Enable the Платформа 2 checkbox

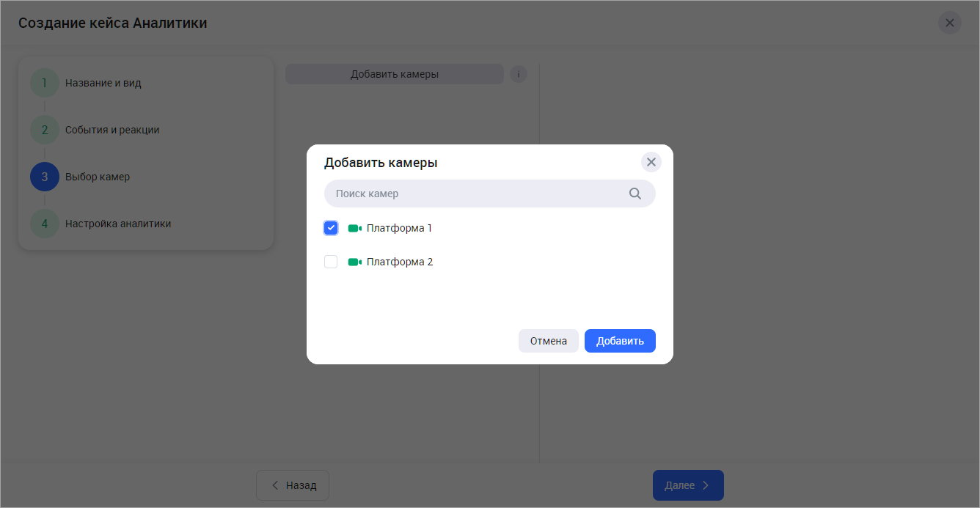pyautogui.click(x=331, y=262)
